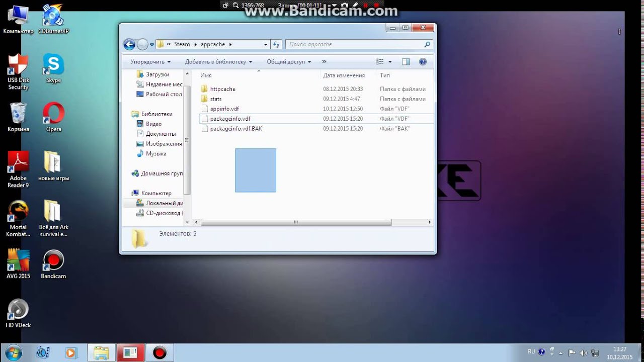Viewport: 644px width, 362px height.
Task: Select the Adobe Reader 9 desktop shortcut
Action: (18, 169)
